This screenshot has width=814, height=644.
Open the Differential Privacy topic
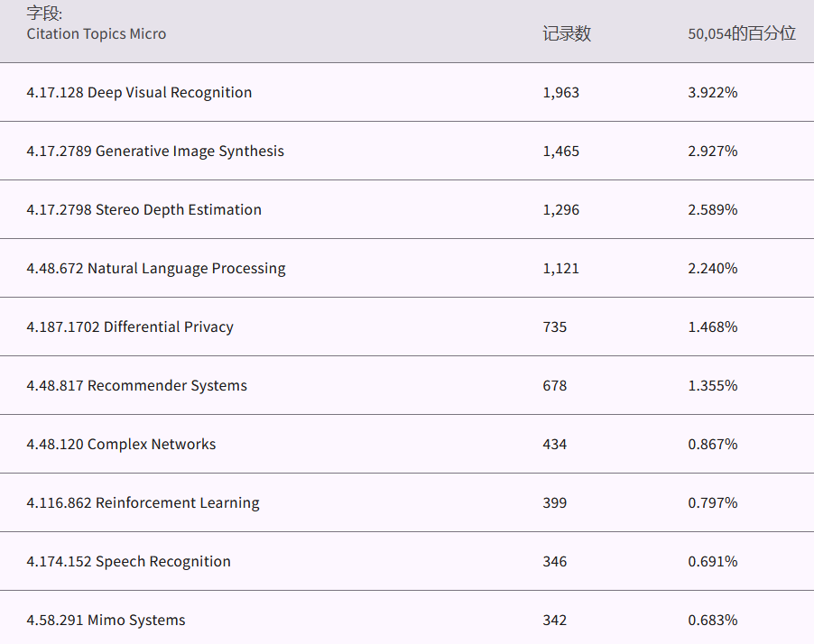coord(130,327)
